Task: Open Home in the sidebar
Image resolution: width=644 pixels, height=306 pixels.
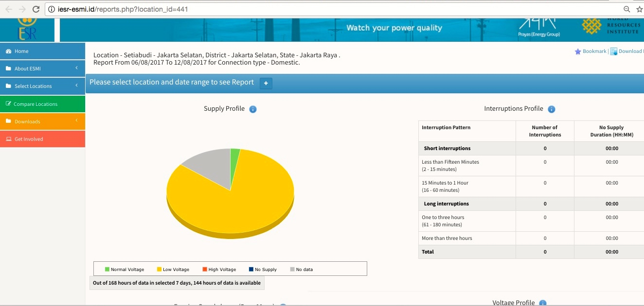Action: [21, 51]
